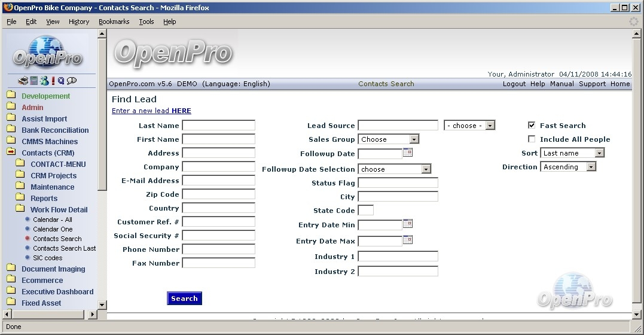The height and width of the screenshot is (335, 644).
Task: Click the red exclamation mark icon
Action: 53,81
